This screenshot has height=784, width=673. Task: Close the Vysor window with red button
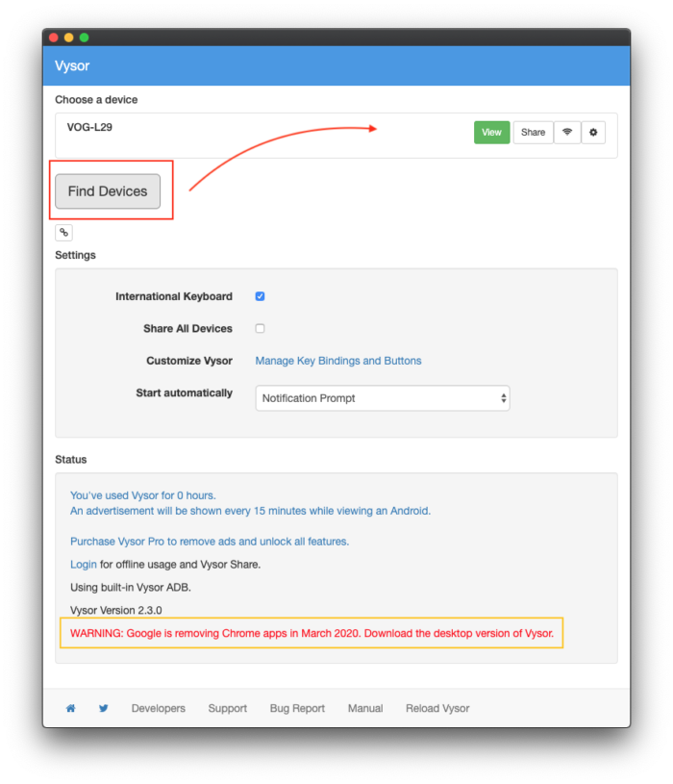54,38
